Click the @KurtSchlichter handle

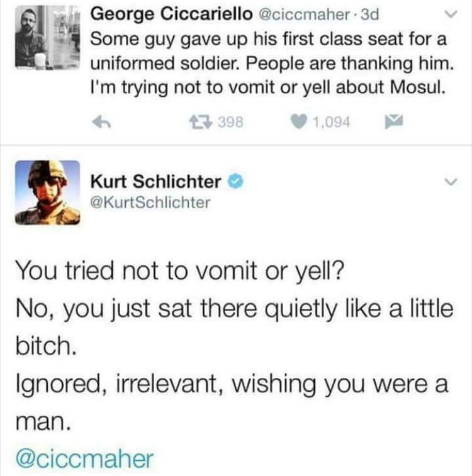click(x=150, y=202)
